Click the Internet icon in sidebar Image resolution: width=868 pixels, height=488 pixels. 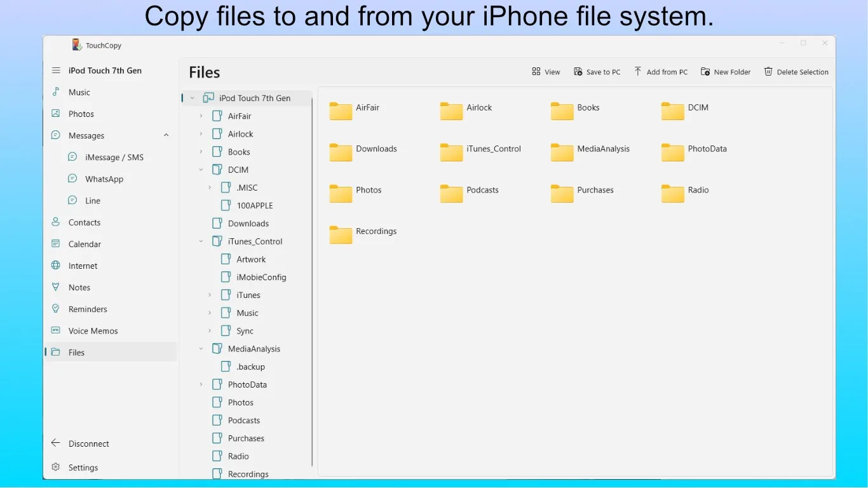(56, 266)
